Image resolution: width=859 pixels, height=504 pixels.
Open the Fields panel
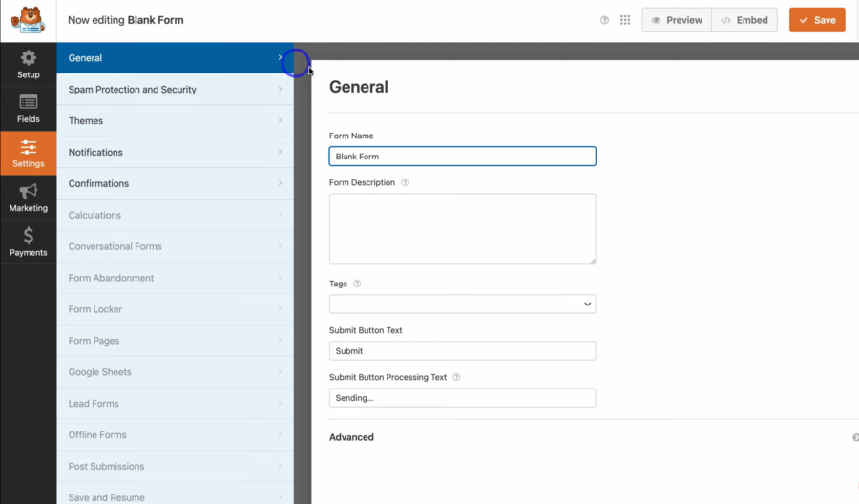click(28, 109)
